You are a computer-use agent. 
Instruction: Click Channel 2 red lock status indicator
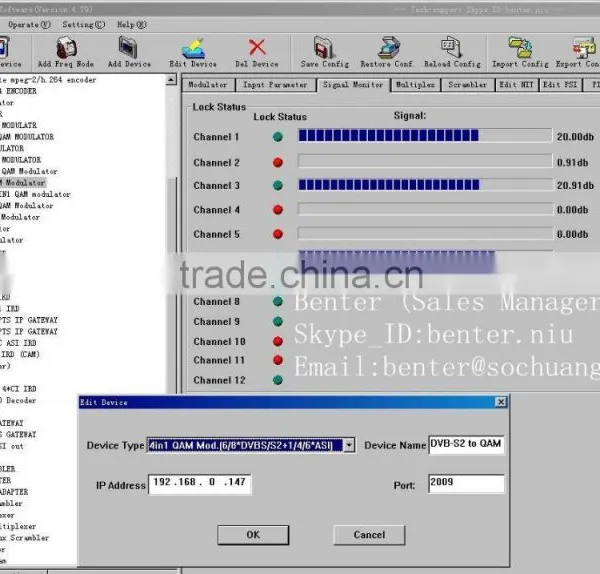coord(278,163)
